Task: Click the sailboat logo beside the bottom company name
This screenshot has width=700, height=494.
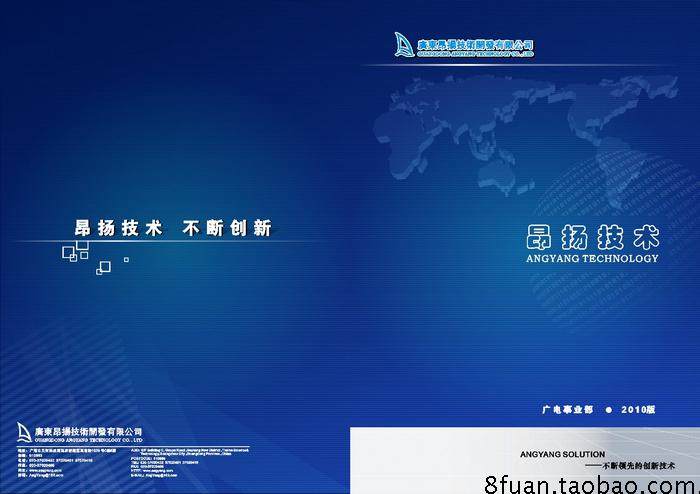Action: point(24,432)
